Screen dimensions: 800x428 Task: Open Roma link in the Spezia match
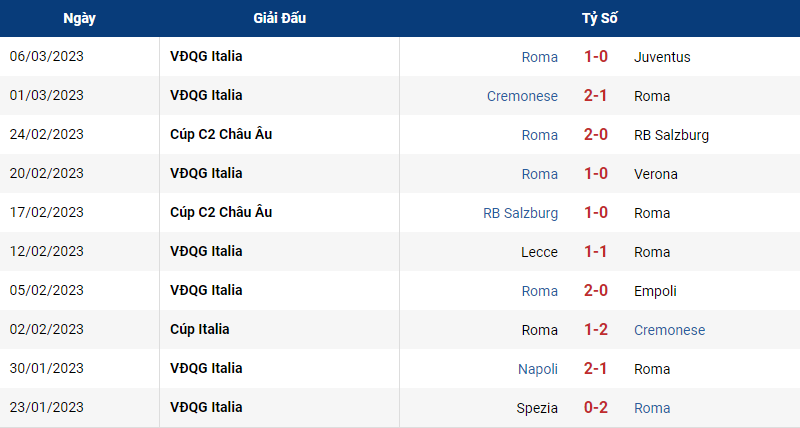click(652, 408)
